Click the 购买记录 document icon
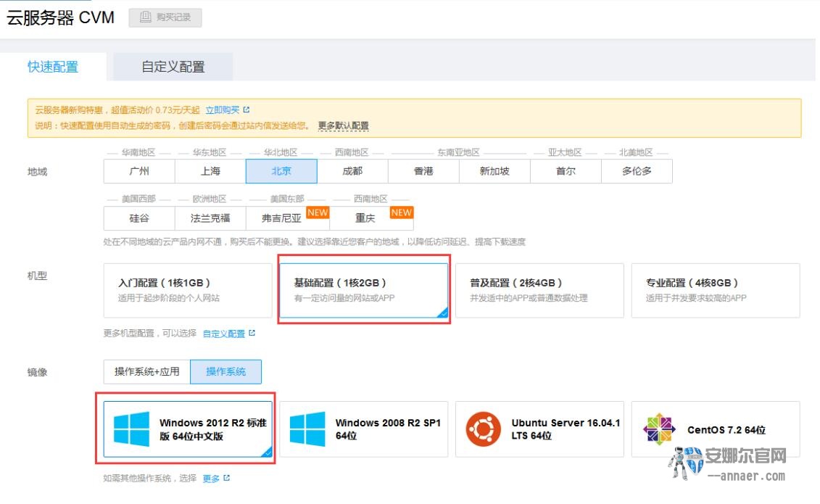 tap(146, 17)
